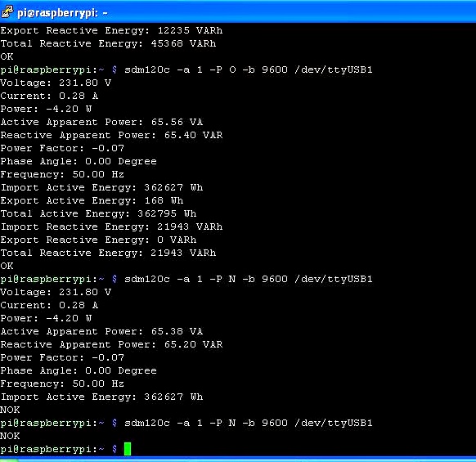Click the Import Reactive Energy 21943 VARh line
Image resolution: width=476 pixels, height=462 pixels.
pyautogui.click(x=111, y=227)
